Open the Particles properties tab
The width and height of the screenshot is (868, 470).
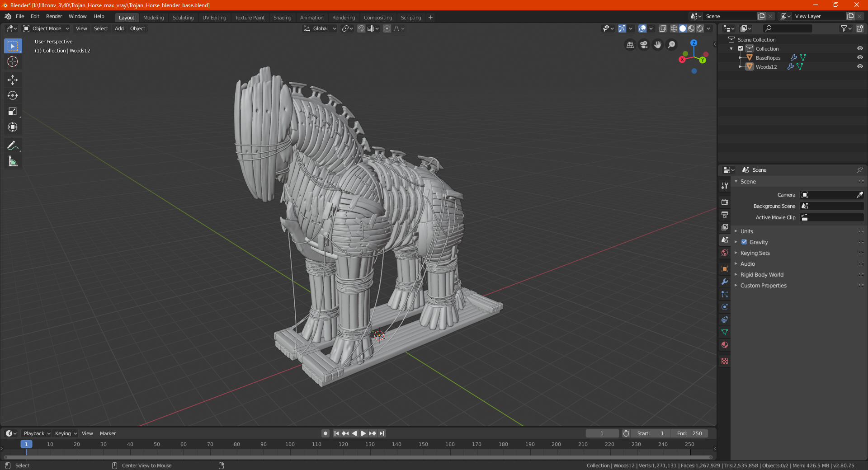[725, 294]
